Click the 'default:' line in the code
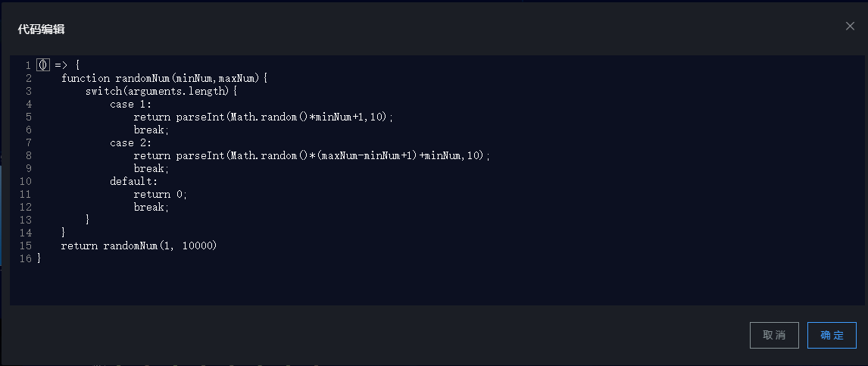Viewport: 868px width, 366px height. [x=133, y=181]
